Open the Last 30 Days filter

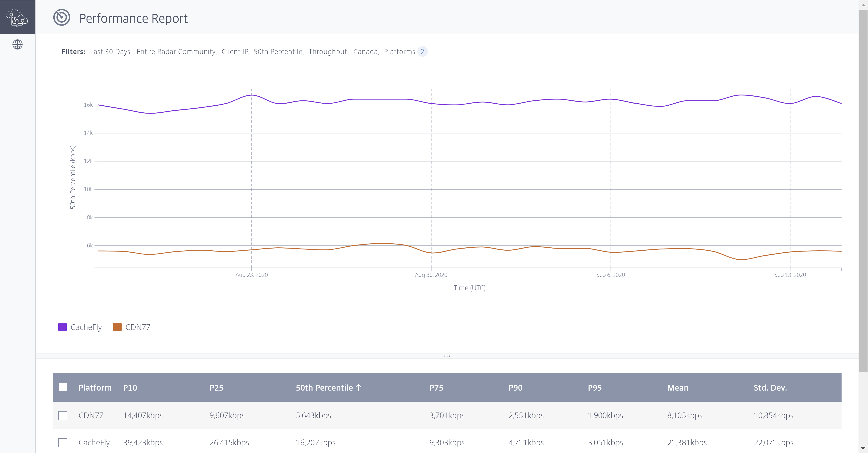point(110,52)
